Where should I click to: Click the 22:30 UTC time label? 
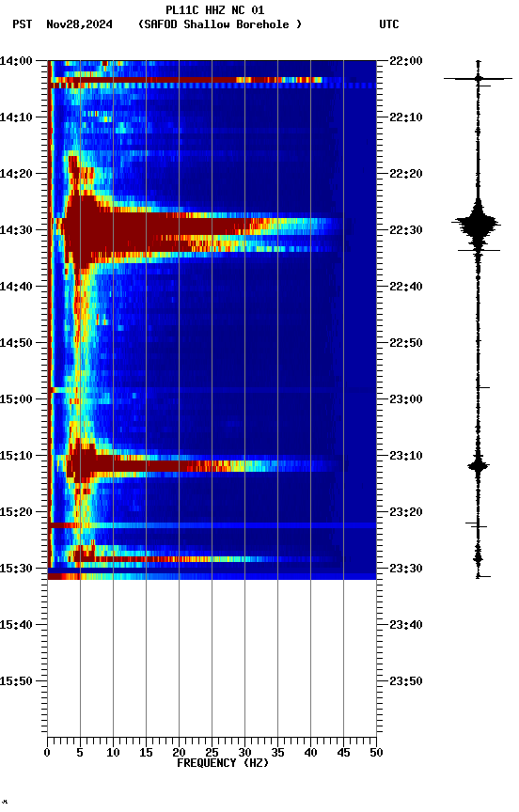(x=406, y=230)
